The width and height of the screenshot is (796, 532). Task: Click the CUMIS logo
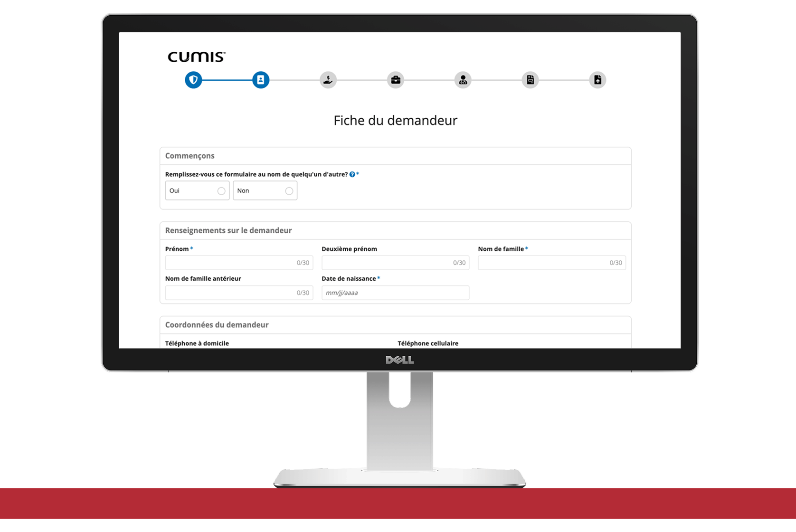pos(197,57)
